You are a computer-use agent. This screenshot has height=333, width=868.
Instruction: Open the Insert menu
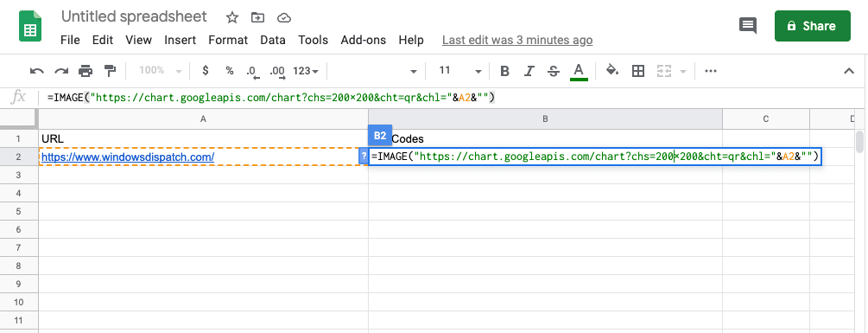coord(180,40)
